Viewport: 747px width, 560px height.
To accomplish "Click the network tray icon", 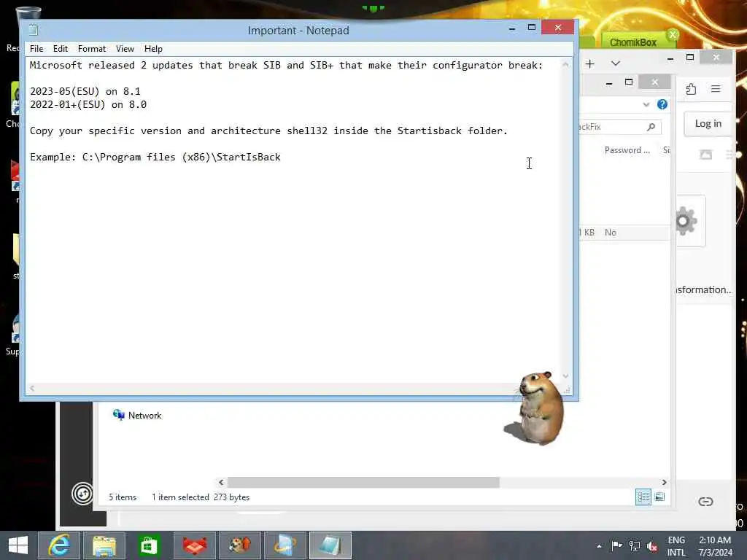I will click(634, 545).
